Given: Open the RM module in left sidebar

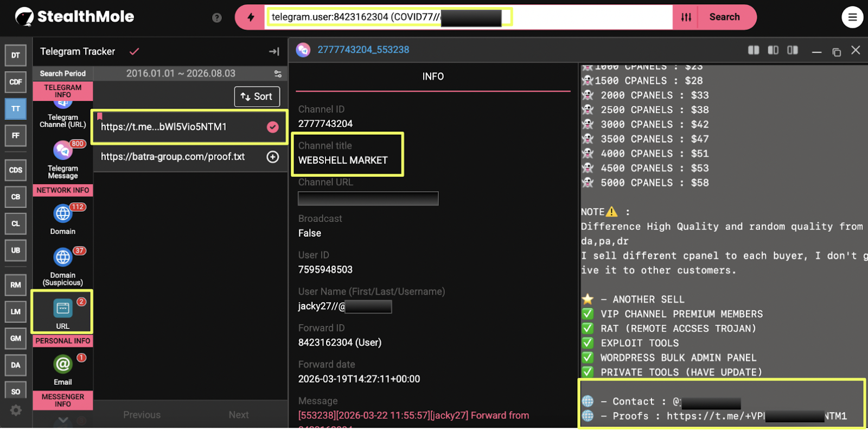Looking at the screenshot, I should pyautogui.click(x=16, y=285).
